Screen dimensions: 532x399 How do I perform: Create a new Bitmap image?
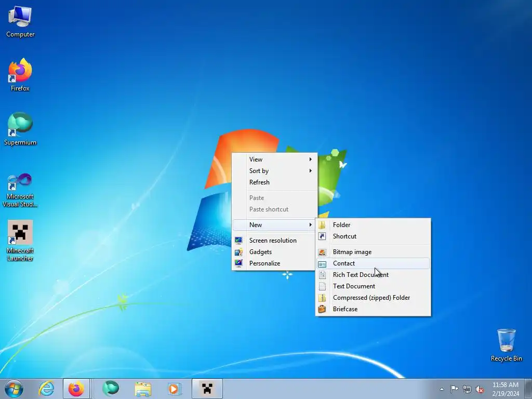pyautogui.click(x=373, y=252)
